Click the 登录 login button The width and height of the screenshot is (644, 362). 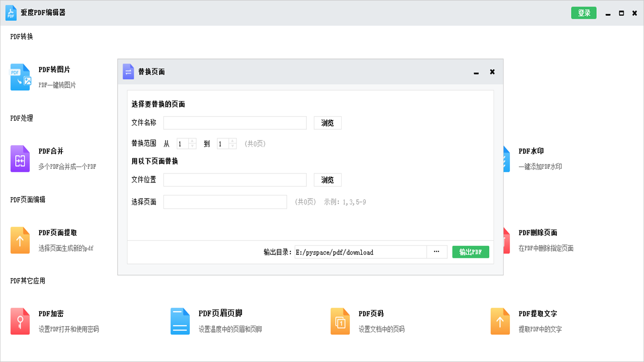[584, 13]
